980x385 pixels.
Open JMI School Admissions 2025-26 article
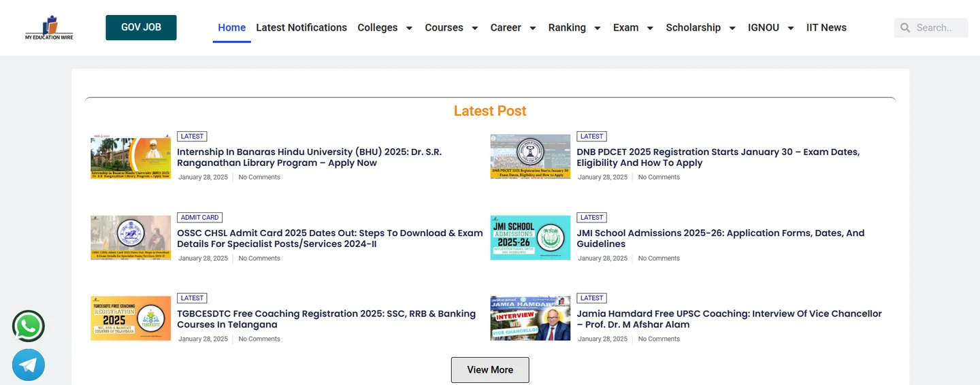(x=721, y=238)
